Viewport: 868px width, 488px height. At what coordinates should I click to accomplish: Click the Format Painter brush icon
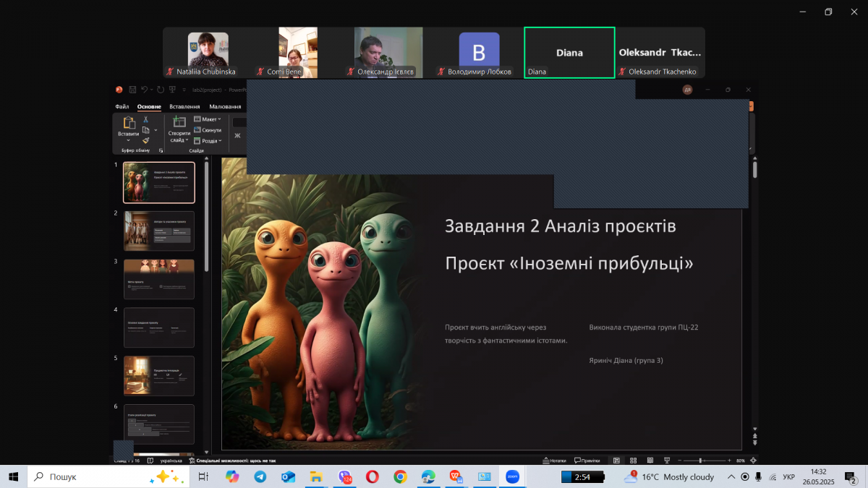145,140
